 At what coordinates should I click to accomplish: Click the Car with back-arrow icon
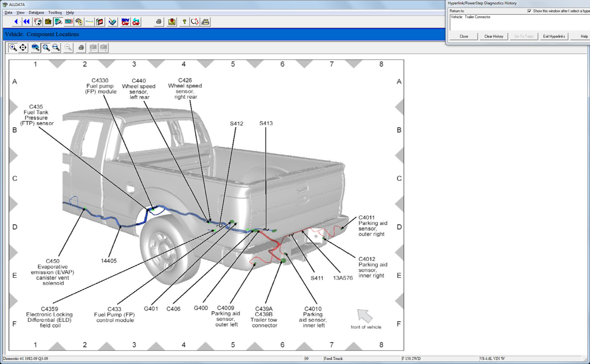point(136,22)
